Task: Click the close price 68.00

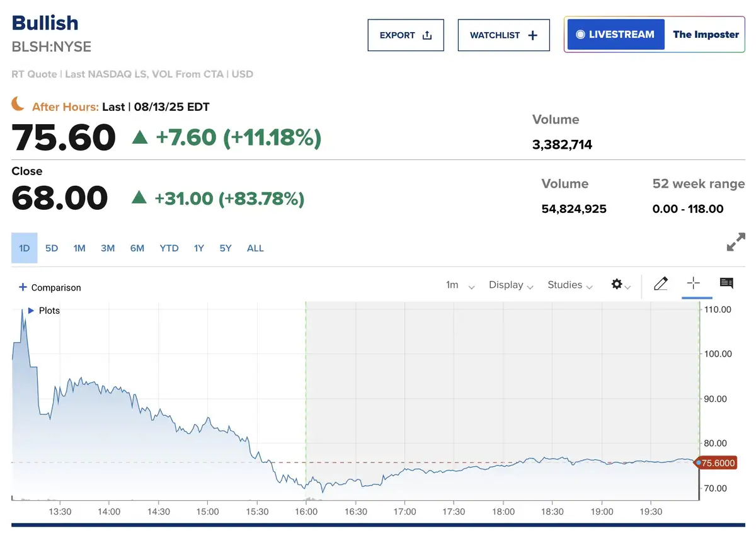Action: (60, 198)
